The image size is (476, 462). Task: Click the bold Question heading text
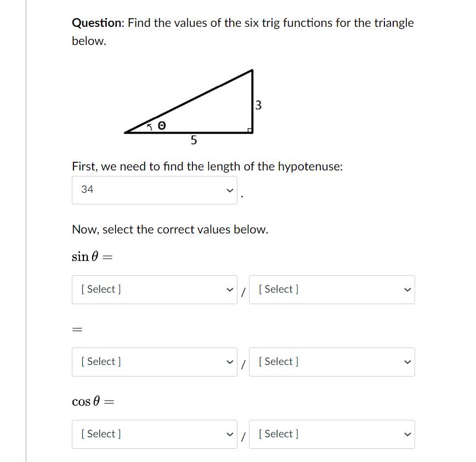[98, 23]
